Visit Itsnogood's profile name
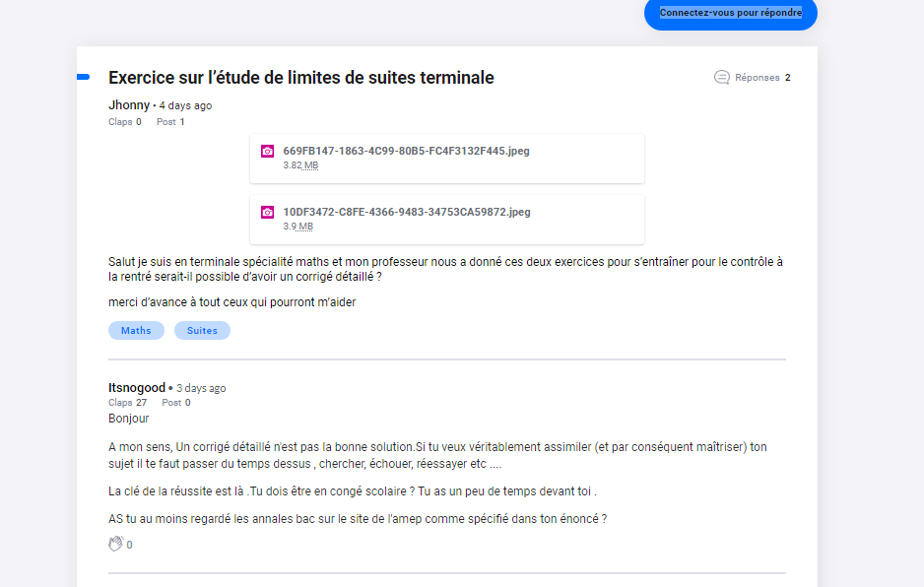Viewport: 924px width, 587px height. pyautogui.click(x=137, y=388)
